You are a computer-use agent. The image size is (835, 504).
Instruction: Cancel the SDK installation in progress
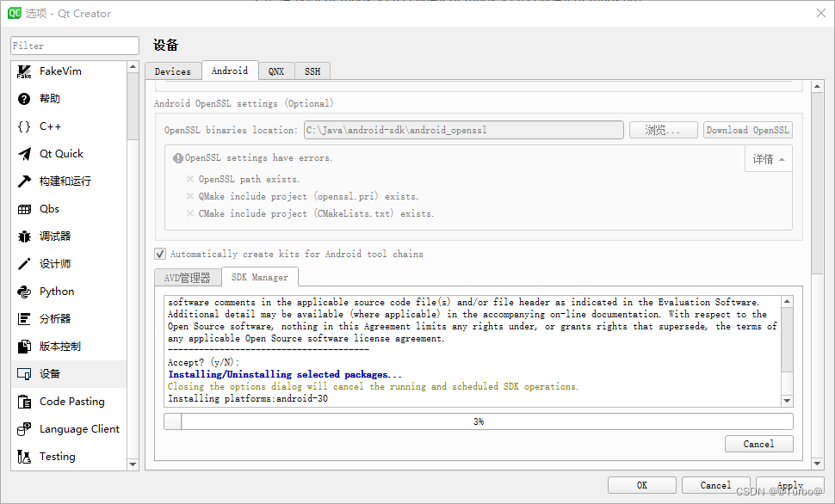tap(759, 444)
